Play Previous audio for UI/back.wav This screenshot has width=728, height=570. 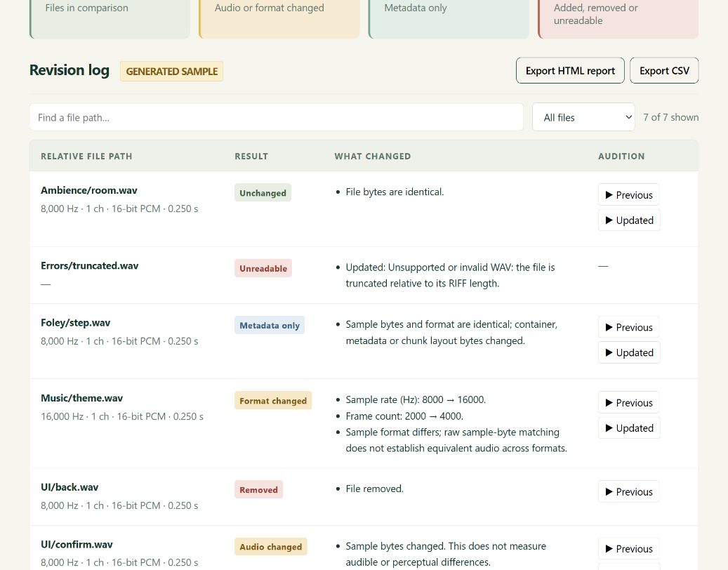(x=628, y=491)
